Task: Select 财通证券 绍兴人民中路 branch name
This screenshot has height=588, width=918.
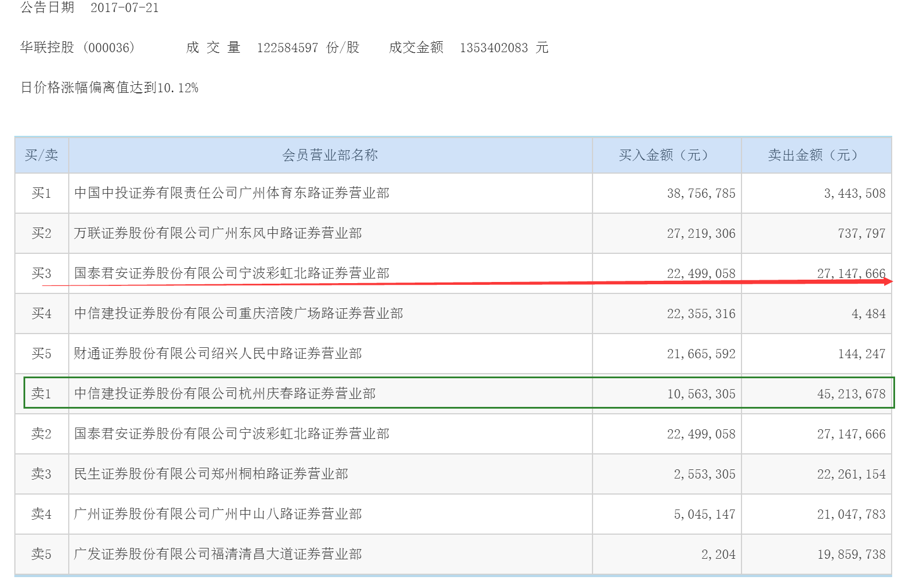Action: point(218,354)
